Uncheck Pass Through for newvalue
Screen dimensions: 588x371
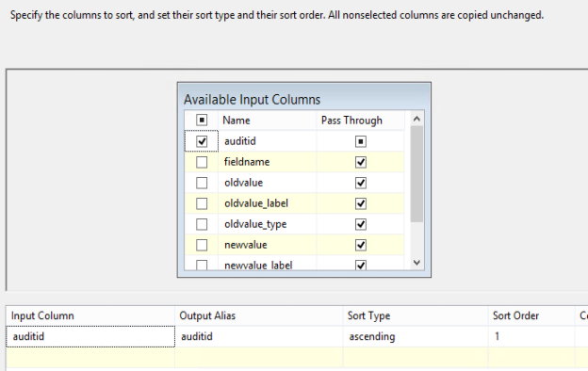tap(361, 245)
